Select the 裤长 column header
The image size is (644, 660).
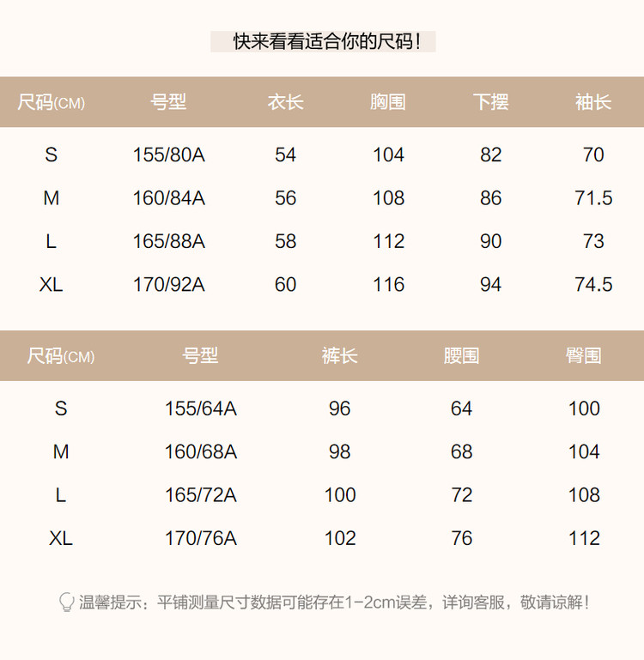click(x=339, y=355)
